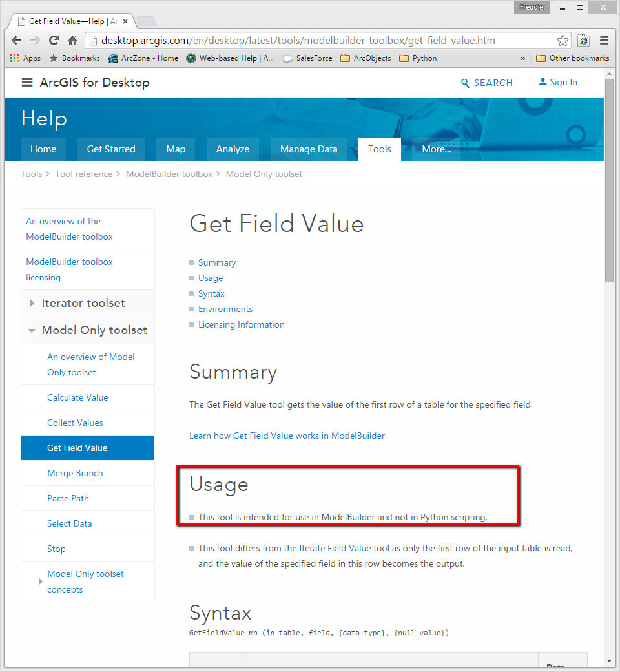The image size is (620, 672).
Task: Open the Merge Branch page
Action: [x=75, y=473]
